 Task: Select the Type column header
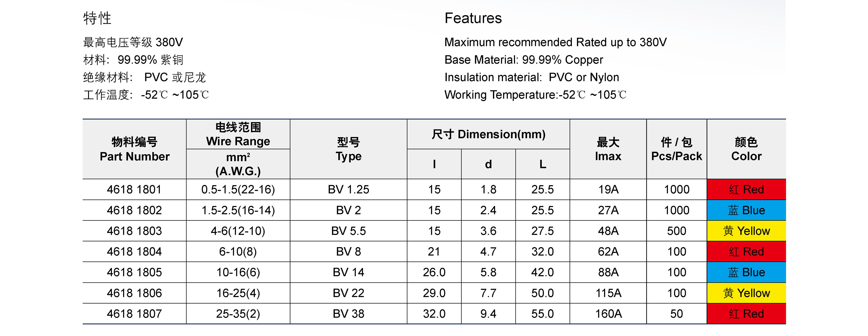(x=348, y=149)
